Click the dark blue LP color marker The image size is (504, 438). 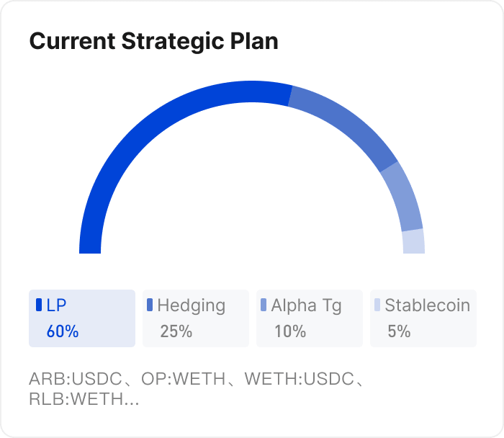tap(39, 305)
